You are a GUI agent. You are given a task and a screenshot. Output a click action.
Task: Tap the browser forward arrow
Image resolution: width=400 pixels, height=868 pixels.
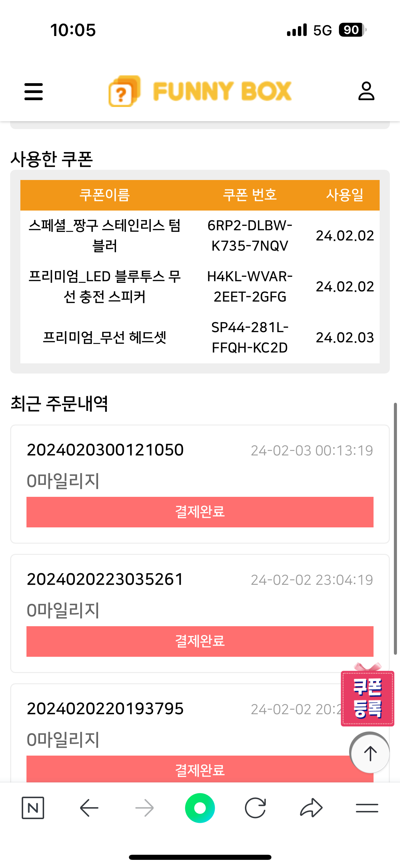(x=145, y=808)
